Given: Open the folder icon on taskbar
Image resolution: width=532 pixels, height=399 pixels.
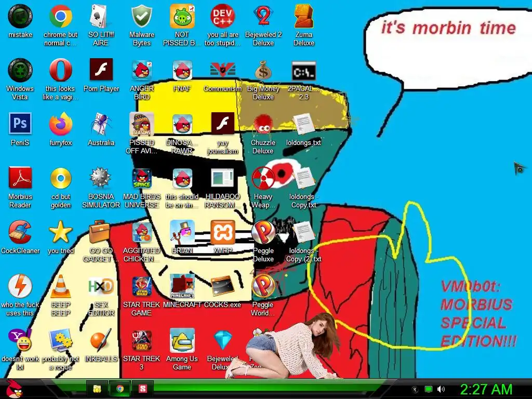Looking at the screenshot, I should 97,389.
